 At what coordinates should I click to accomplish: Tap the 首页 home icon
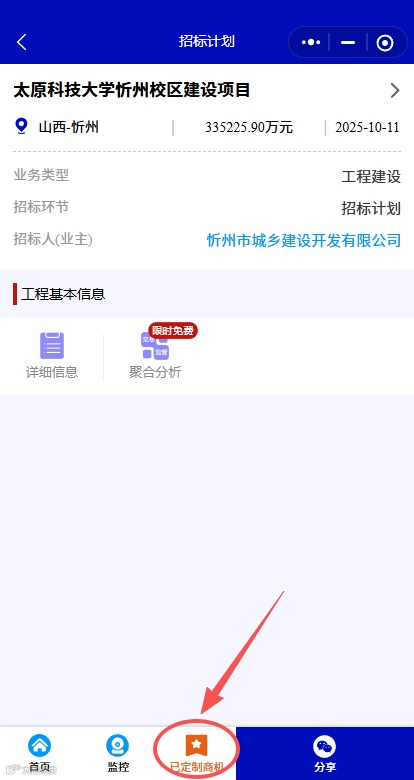(39, 746)
